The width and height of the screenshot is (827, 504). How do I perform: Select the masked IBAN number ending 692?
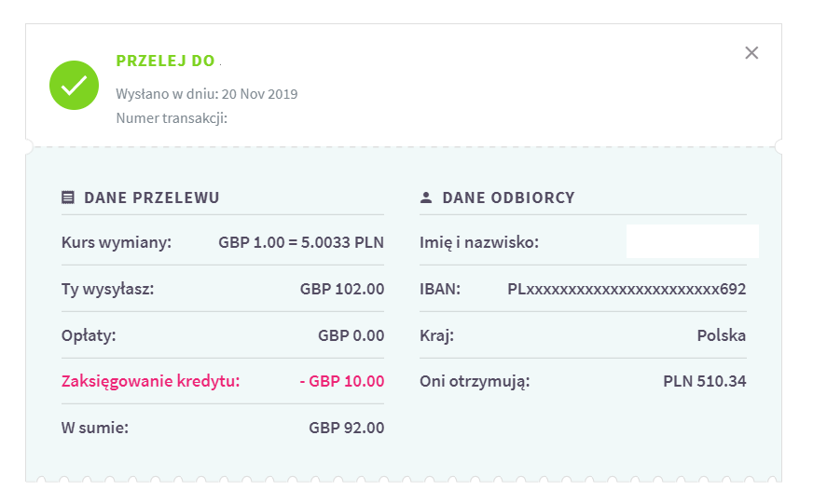click(x=627, y=289)
